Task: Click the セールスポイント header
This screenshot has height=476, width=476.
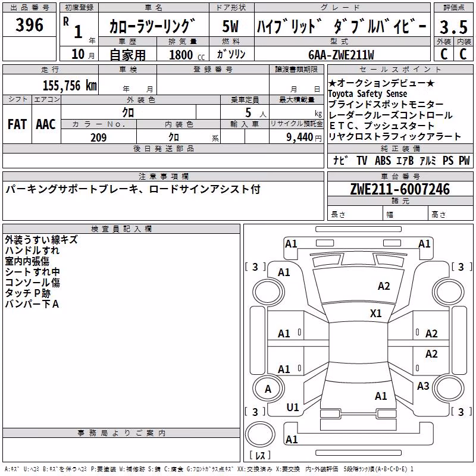Action: (400, 69)
